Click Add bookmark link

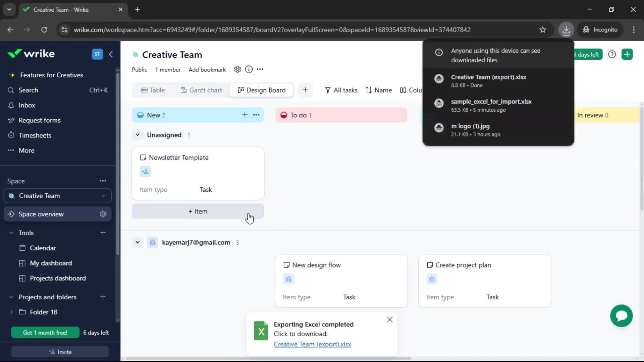(x=207, y=69)
